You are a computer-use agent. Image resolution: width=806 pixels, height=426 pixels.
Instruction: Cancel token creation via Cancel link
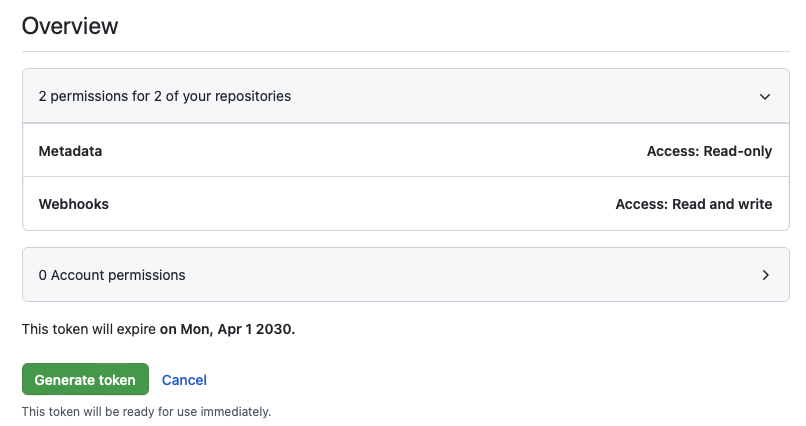click(184, 380)
